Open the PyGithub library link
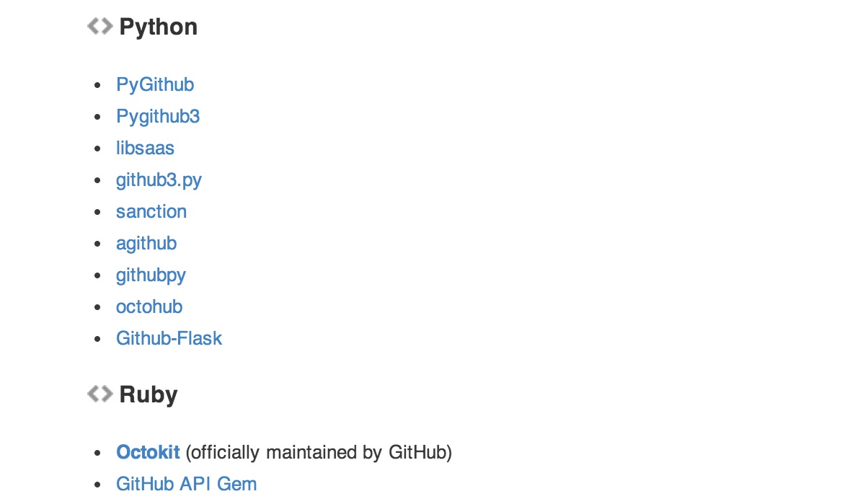This screenshot has height=499, width=868. (155, 85)
